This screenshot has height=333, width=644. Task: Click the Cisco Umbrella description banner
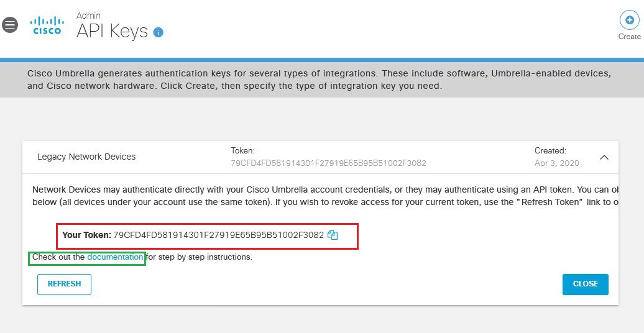322,80
